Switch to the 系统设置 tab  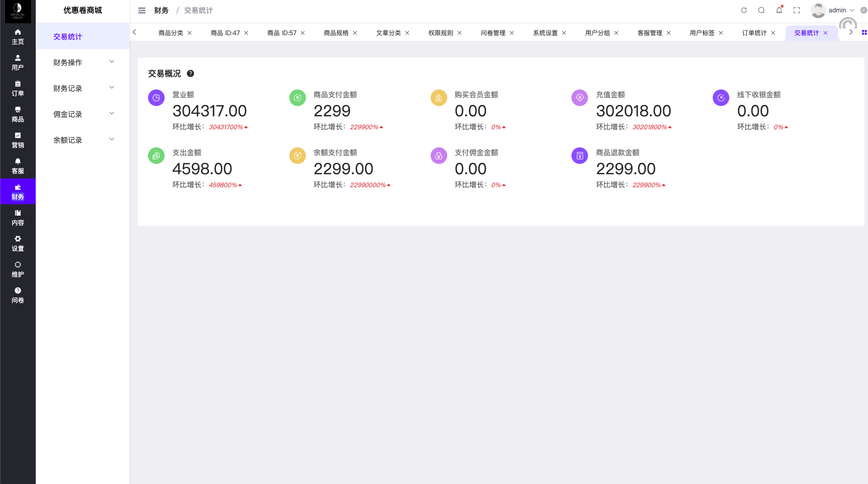tap(545, 33)
